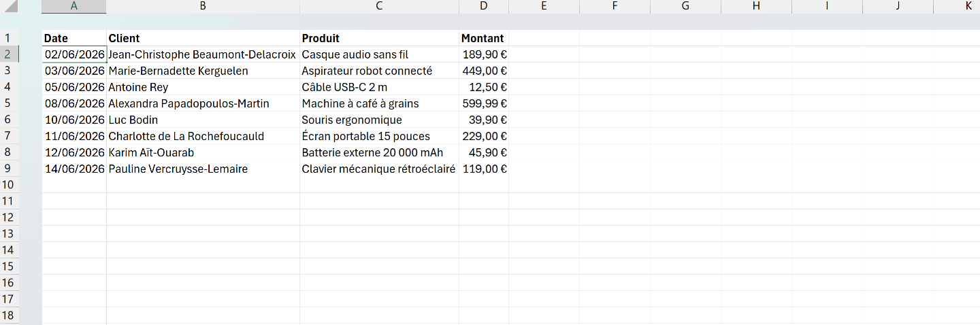The width and height of the screenshot is (980, 325).
Task: Select the date cell 02/06/2026
Action: pos(74,54)
